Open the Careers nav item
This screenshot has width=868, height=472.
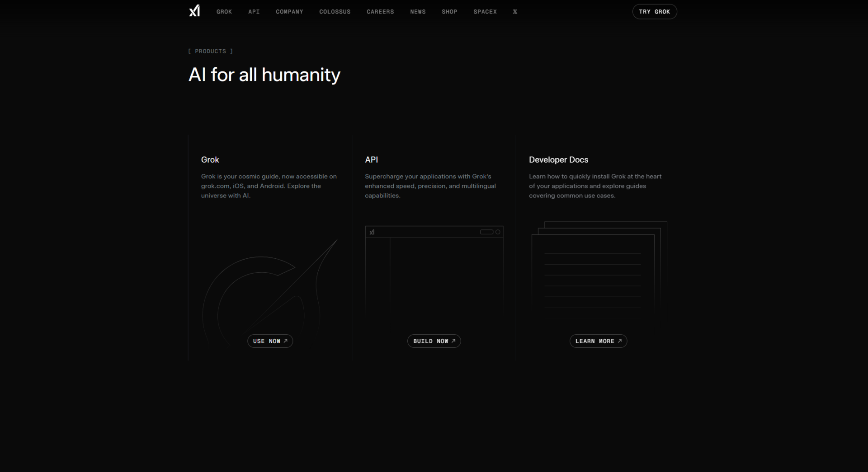[380, 12]
